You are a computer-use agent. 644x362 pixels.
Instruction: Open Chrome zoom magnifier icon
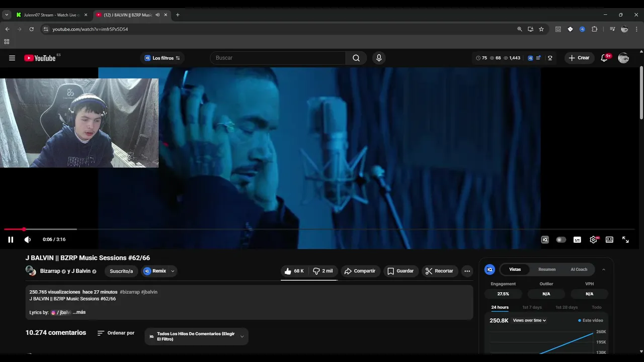click(520, 29)
